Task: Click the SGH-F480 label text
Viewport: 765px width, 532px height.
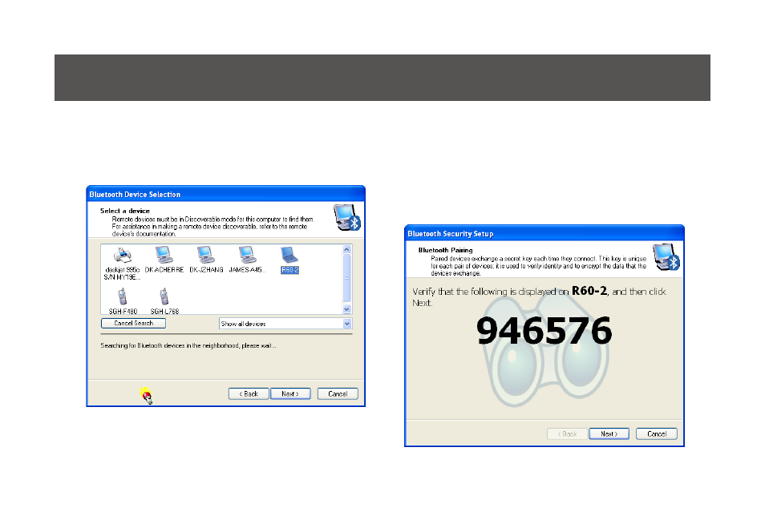Action: pyautogui.click(x=123, y=311)
